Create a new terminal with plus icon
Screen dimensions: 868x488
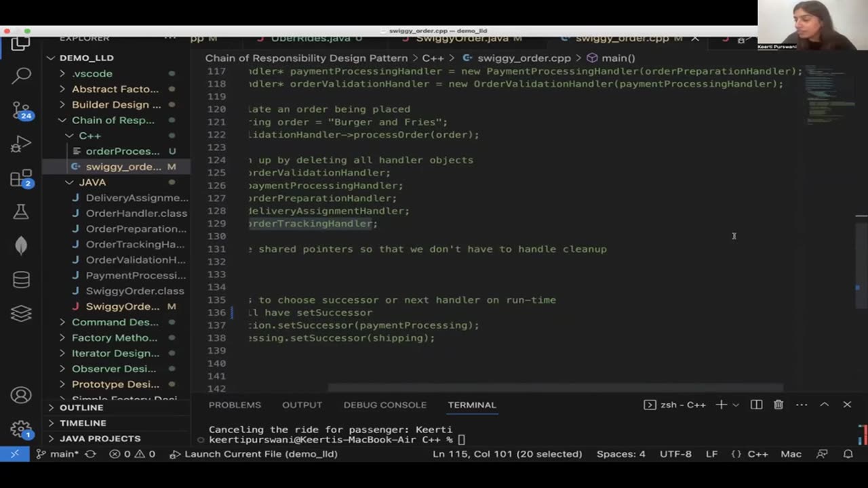721,405
